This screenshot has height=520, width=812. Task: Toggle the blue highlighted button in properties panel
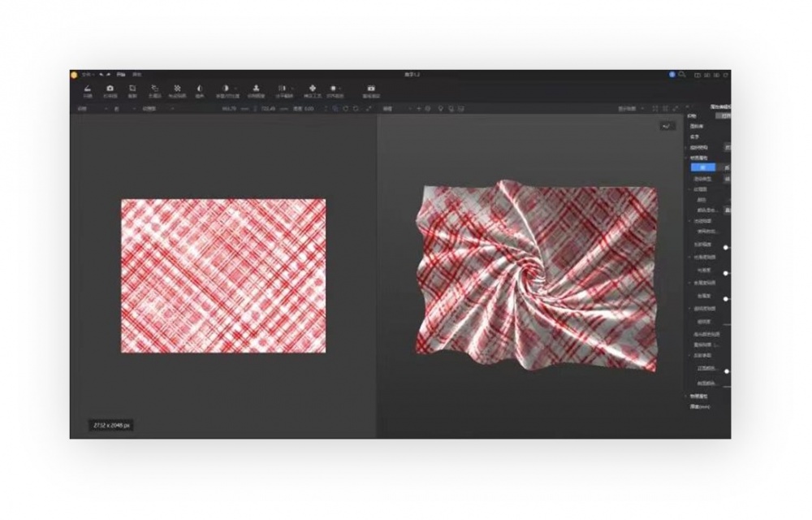pos(703,167)
